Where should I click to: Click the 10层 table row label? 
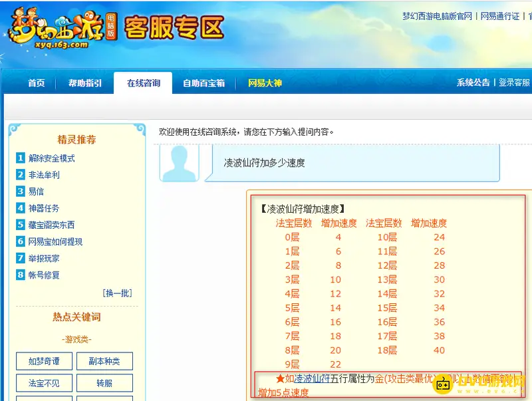(x=387, y=237)
